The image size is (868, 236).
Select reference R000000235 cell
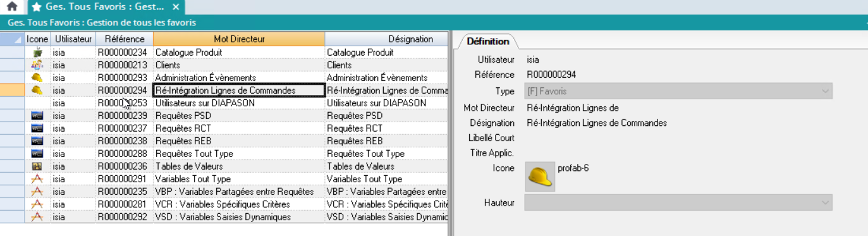(125, 192)
